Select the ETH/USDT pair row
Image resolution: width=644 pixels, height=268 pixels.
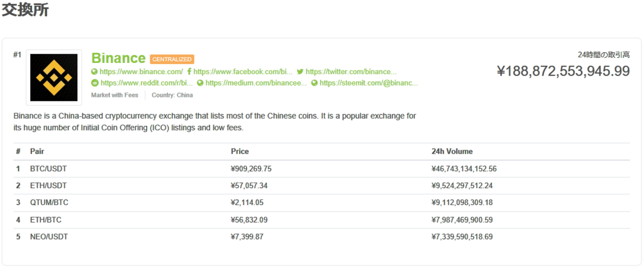point(321,186)
